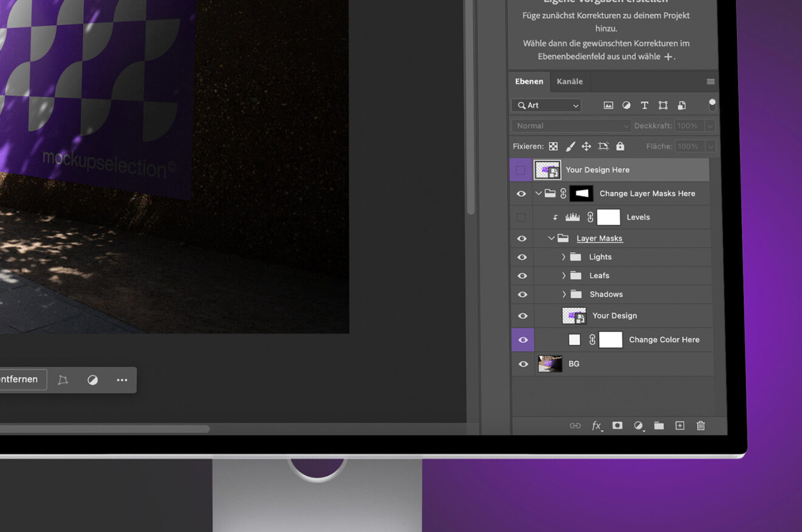Open the fx layer styles menu
Image resolution: width=802 pixels, height=532 pixels.
(x=597, y=426)
